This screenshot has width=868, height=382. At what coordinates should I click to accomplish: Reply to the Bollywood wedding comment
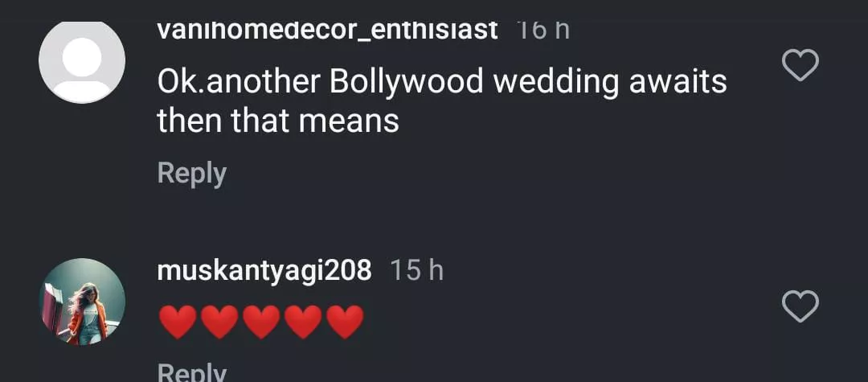pos(191,174)
